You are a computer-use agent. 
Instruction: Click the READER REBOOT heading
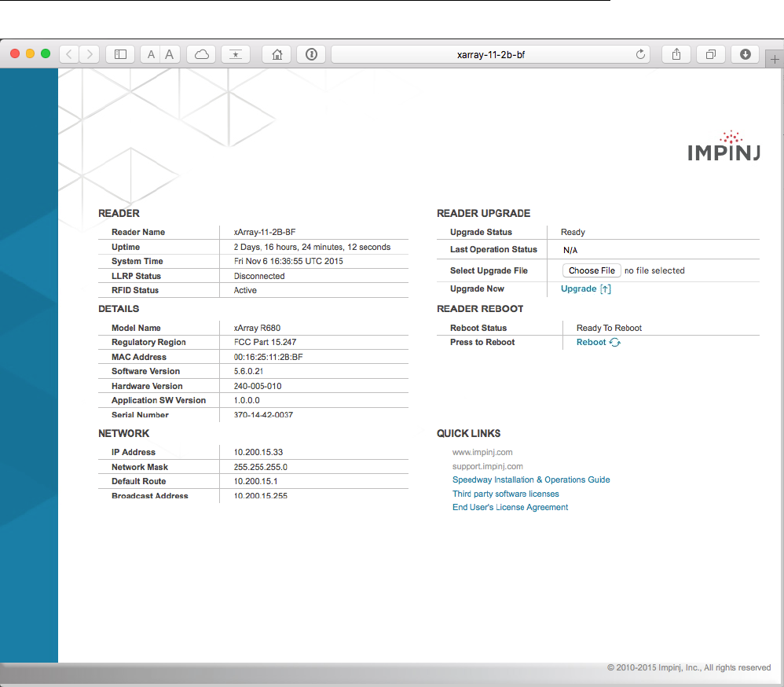click(x=480, y=309)
